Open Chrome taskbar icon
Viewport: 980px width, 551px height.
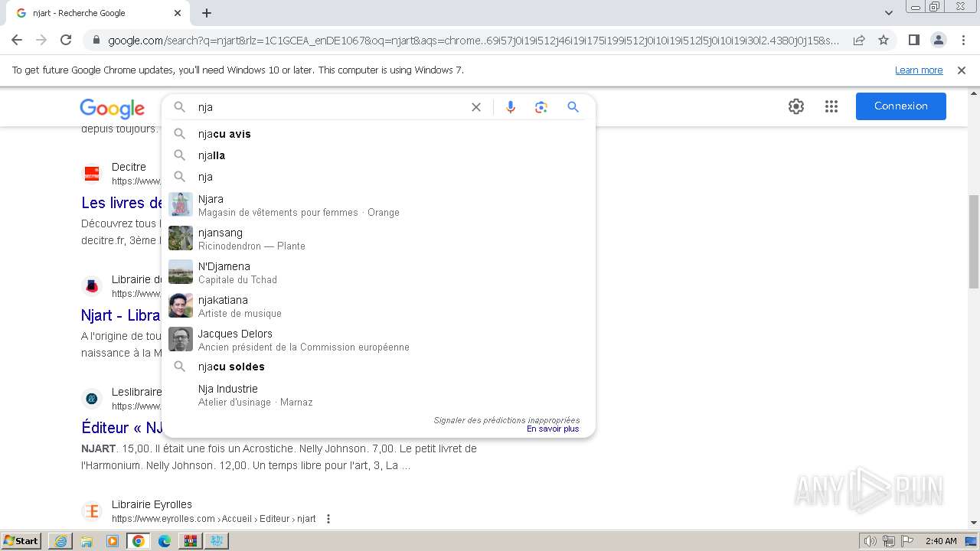139,541
